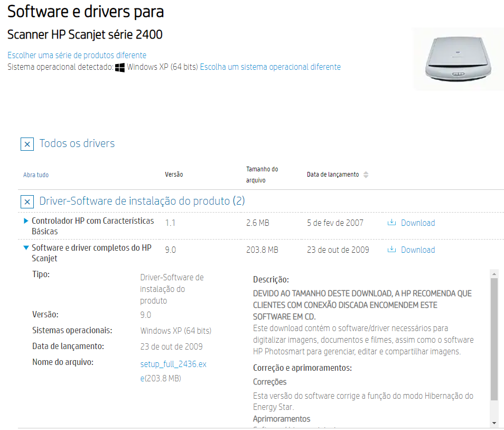
Task: Download the 203.8 MB HP Scanjet software
Action: point(418,250)
